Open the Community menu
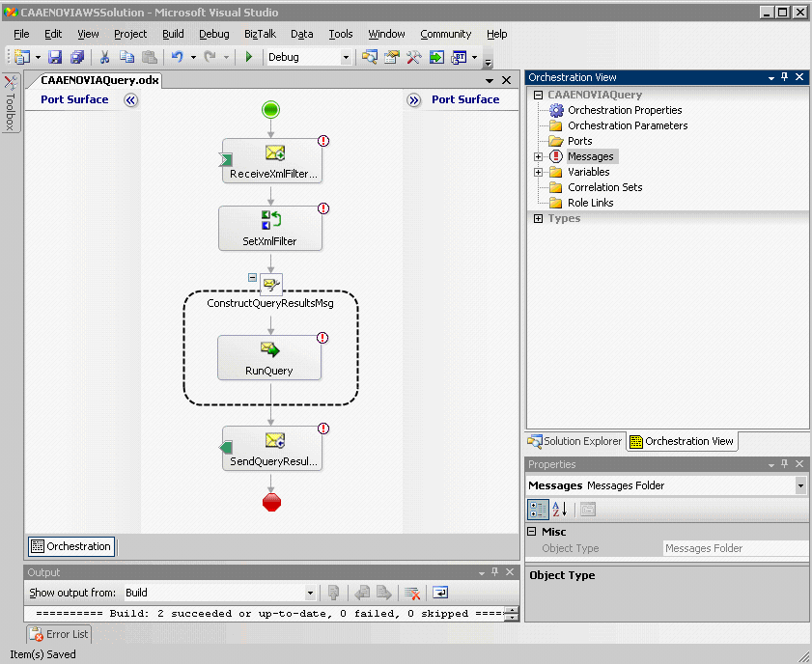The width and height of the screenshot is (812, 664). tap(445, 34)
